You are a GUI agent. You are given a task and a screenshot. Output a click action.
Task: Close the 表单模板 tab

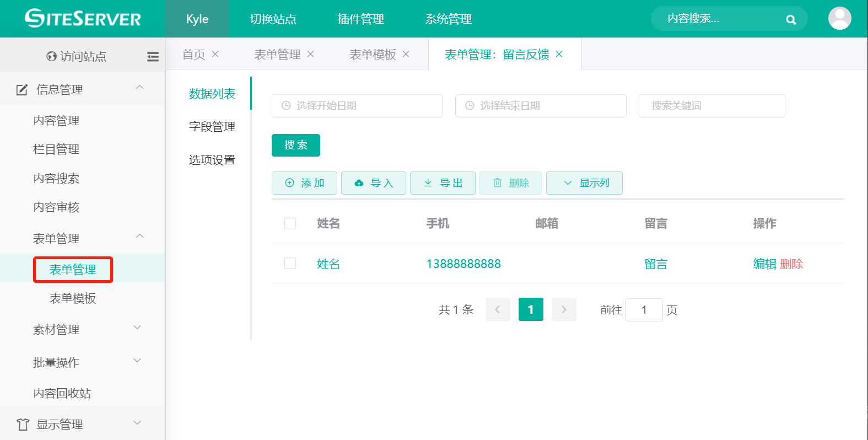406,54
